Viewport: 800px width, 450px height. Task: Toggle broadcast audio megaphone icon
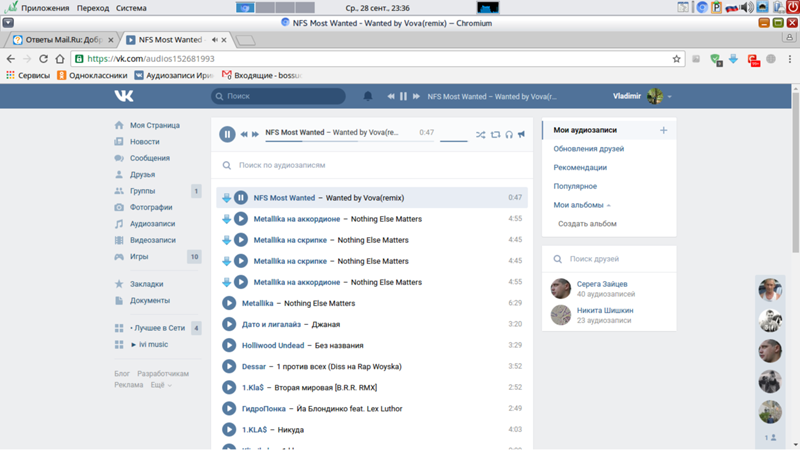[521, 135]
